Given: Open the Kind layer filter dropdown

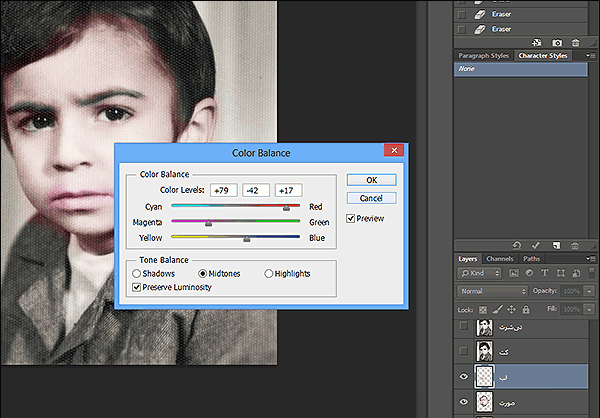Looking at the screenshot, I should 479,273.
